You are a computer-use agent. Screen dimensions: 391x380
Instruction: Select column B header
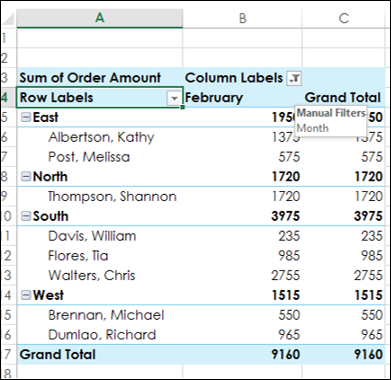click(242, 18)
